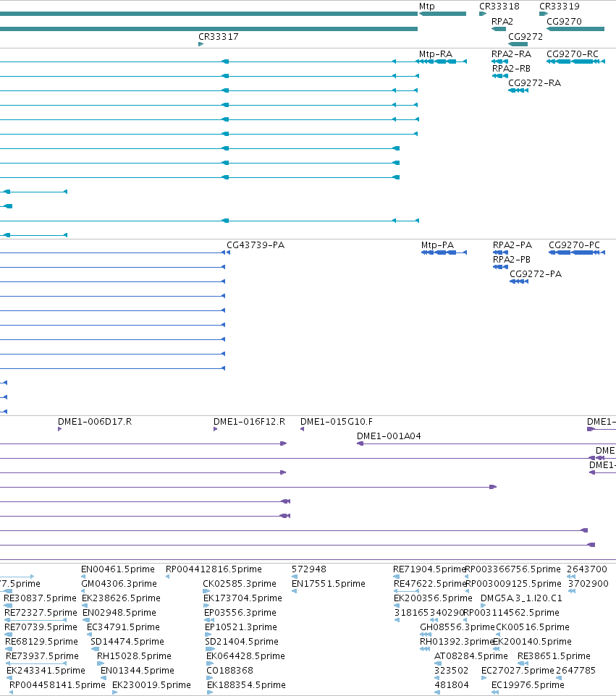Click EST EK200356.5prime
The image size is (616, 696).
(433, 598)
